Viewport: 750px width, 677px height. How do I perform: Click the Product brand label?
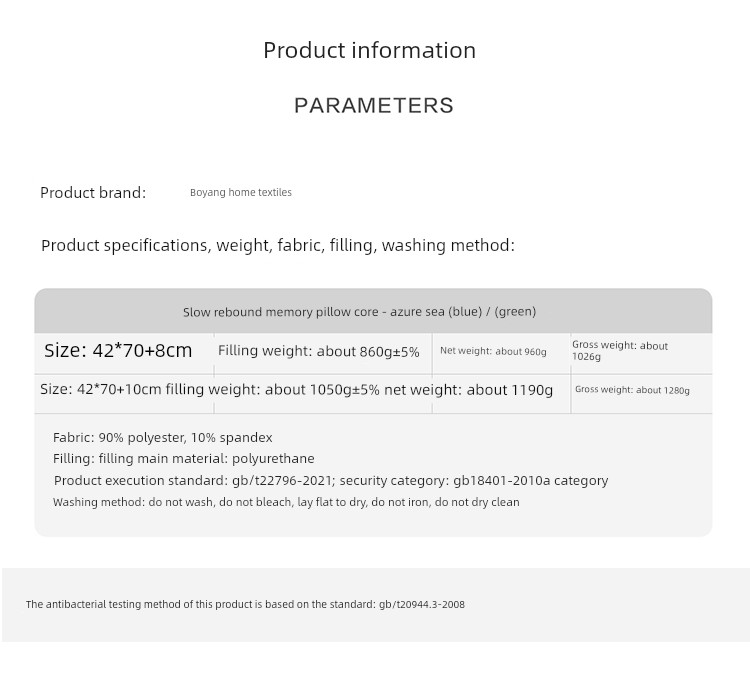tap(93, 193)
